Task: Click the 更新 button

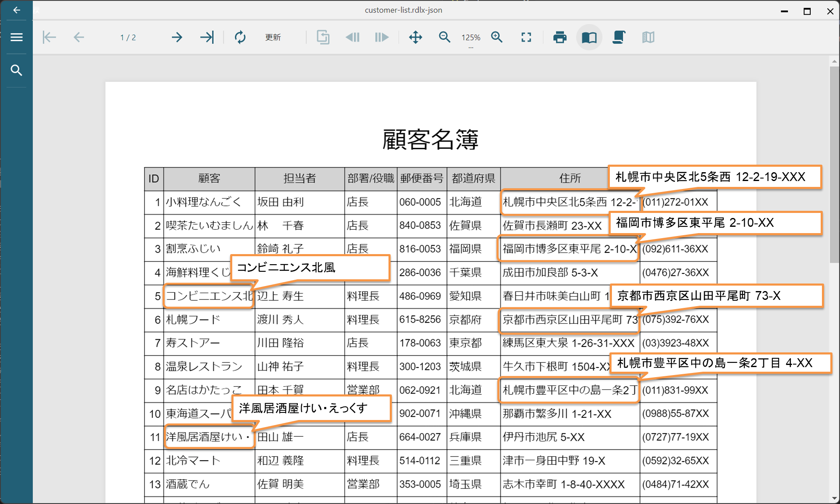Action: click(x=273, y=37)
